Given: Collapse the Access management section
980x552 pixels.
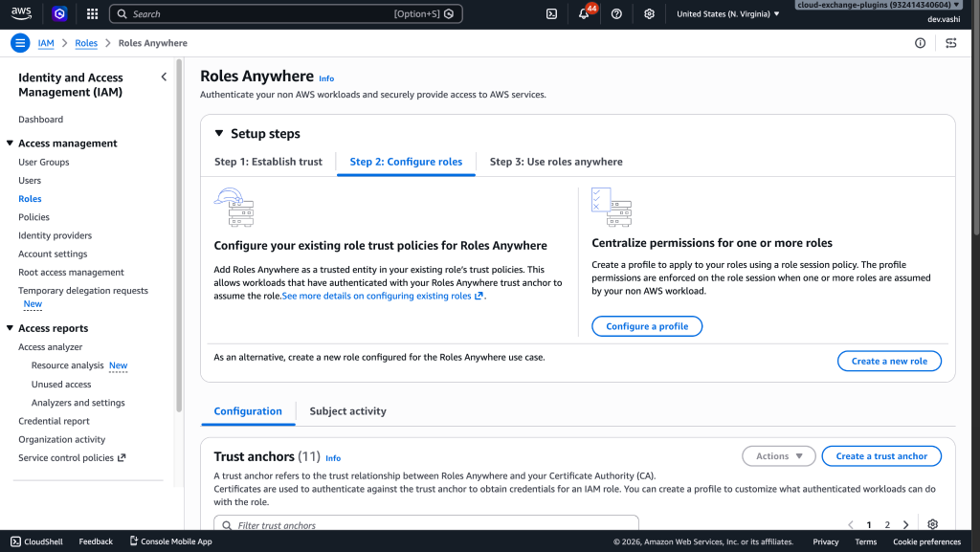Looking at the screenshot, I should coord(10,143).
